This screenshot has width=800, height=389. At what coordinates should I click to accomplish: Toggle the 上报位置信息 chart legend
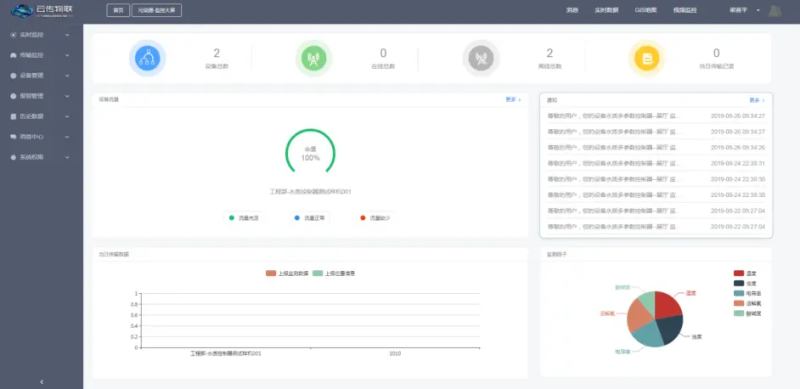click(x=334, y=273)
